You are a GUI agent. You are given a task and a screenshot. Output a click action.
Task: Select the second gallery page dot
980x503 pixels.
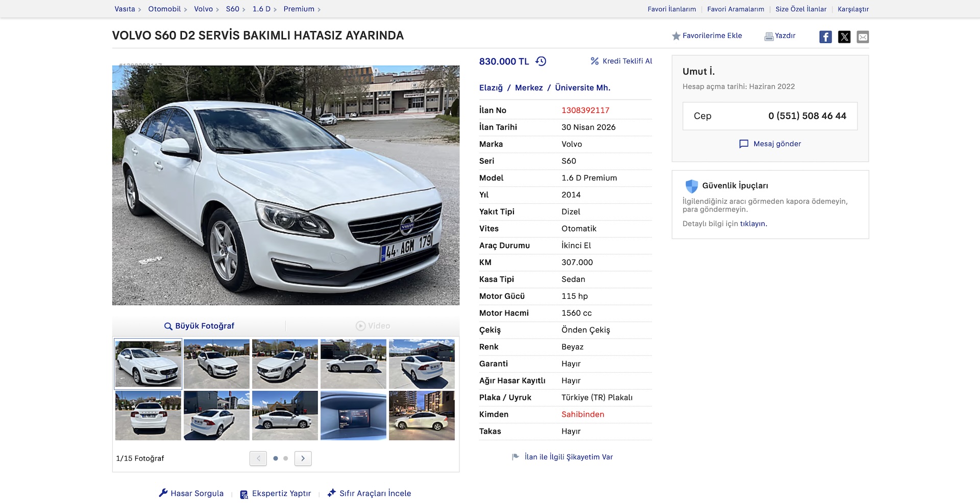coord(286,458)
